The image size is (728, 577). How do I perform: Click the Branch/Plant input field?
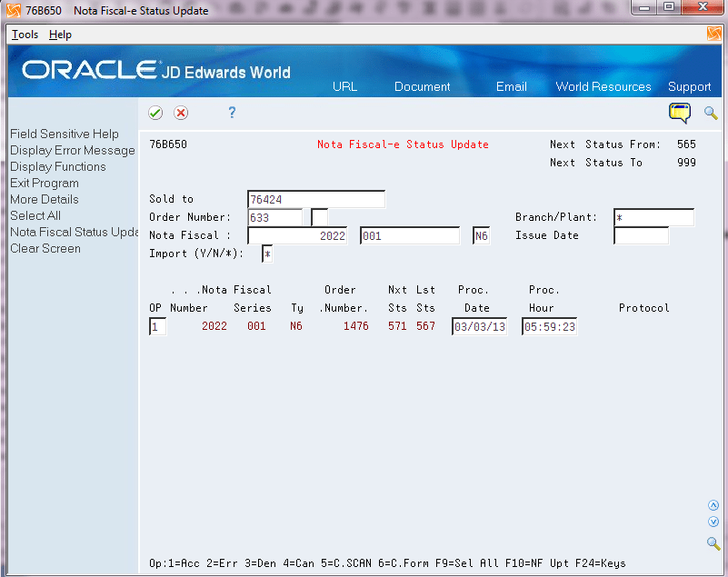[x=653, y=217]
